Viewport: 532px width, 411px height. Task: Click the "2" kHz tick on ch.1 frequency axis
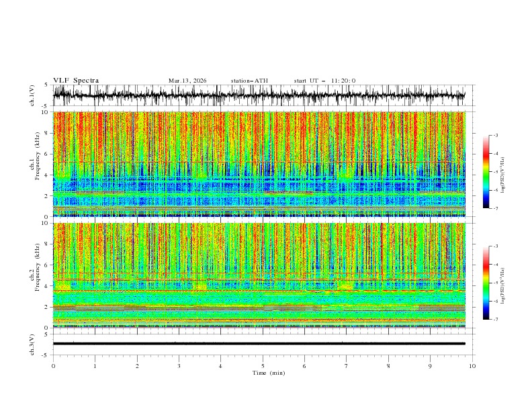tap(47, 195)
